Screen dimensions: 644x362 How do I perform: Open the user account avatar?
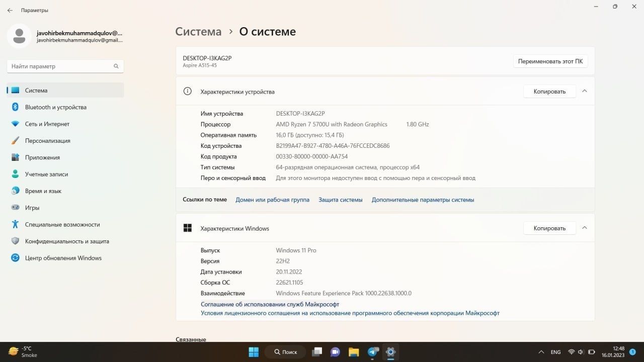(19, 36)
